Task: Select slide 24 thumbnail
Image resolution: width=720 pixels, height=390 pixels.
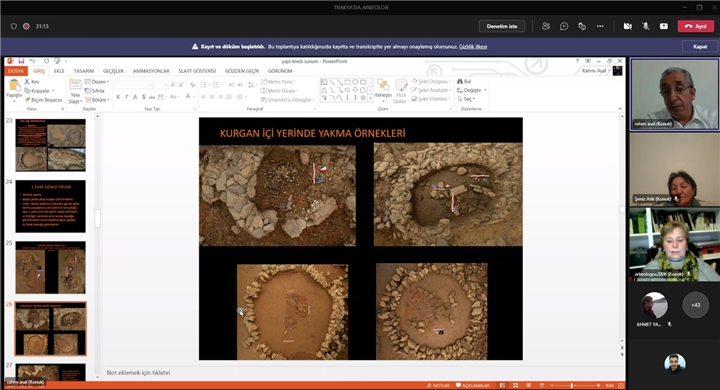Action: pyautogui.click(x=51, y=206)
